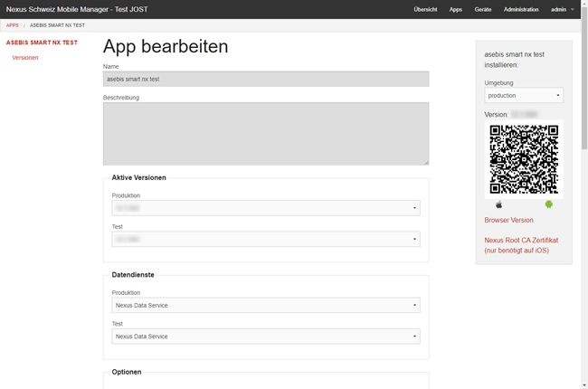Click the Aktive Versionen section label
Screen dimensions: 588x389
[x=138, y=177]
